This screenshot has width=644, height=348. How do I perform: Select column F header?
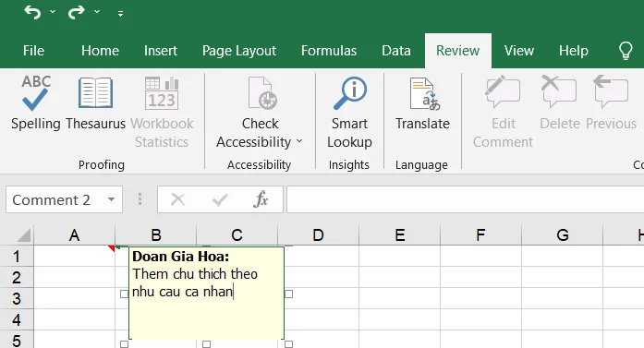481,235
